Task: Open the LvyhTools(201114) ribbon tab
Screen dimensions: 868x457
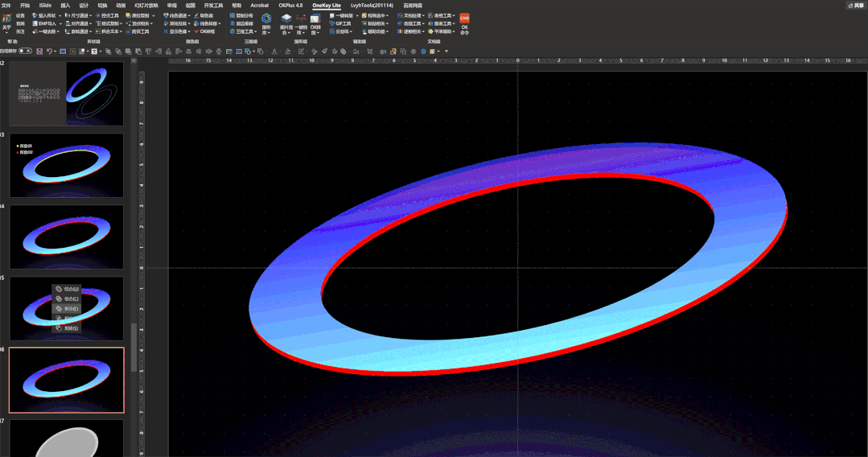Action: click(372, 5)
